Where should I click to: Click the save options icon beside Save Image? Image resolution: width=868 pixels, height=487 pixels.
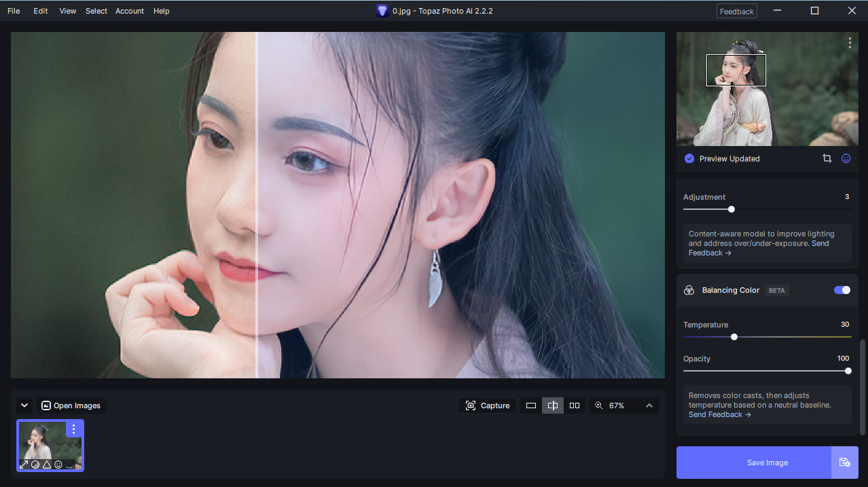pyautogui.click(x=845, y=463)
